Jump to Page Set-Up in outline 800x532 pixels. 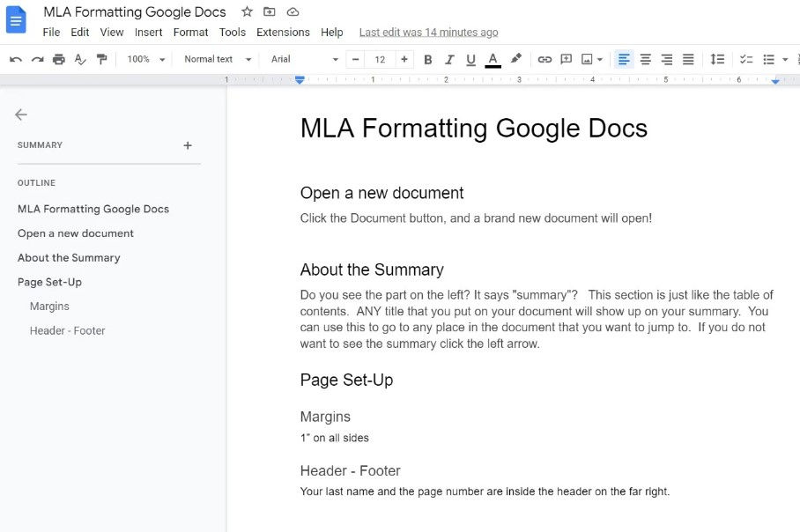(49, 282)
